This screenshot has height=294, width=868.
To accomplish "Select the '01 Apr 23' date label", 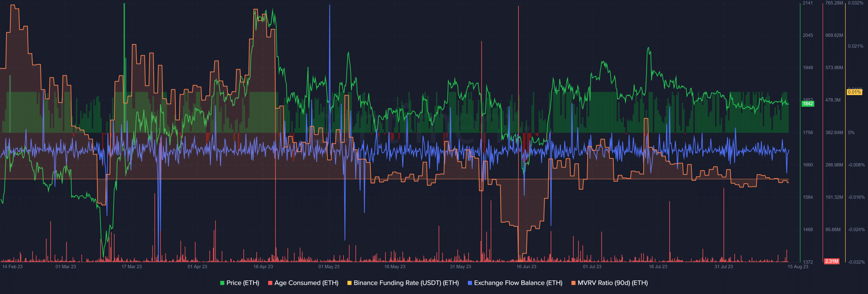I will tap(197, 267).
